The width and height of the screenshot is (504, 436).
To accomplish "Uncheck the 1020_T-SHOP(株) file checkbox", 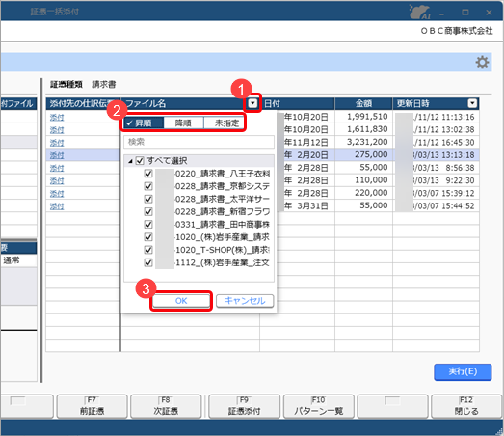I will tap(148, 250).
